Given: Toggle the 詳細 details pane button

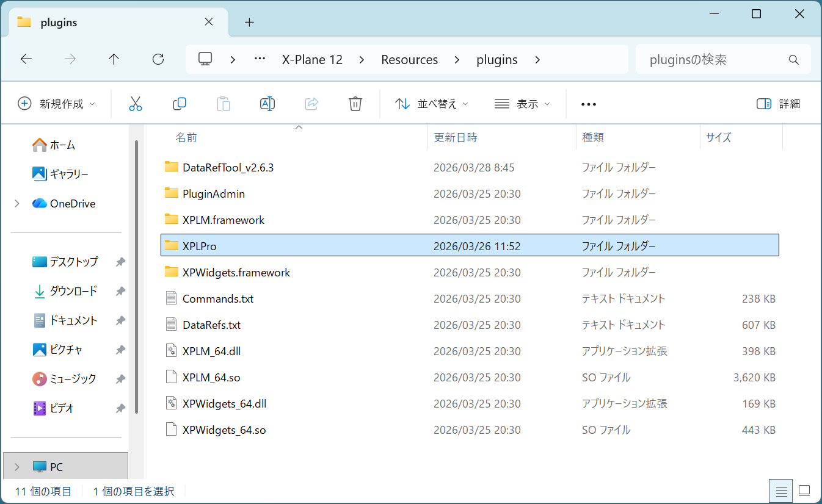Looking at the screenshot, I should pos(778,104).
